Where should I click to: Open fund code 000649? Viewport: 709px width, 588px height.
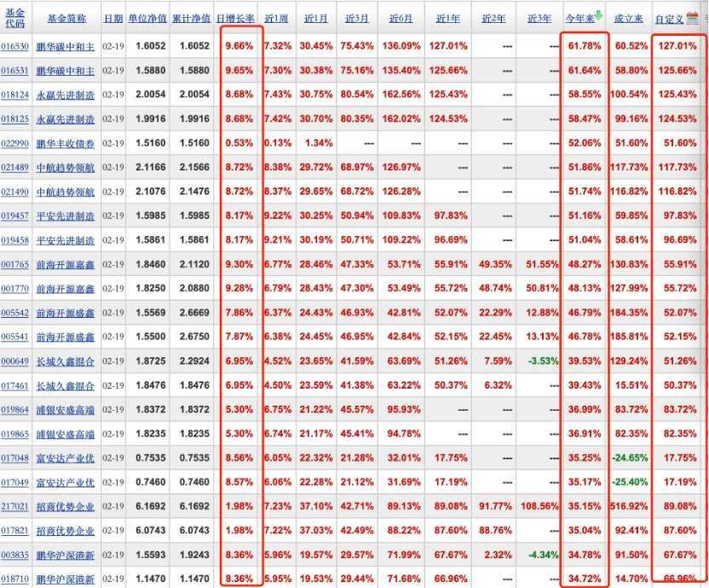pos(15,361)
